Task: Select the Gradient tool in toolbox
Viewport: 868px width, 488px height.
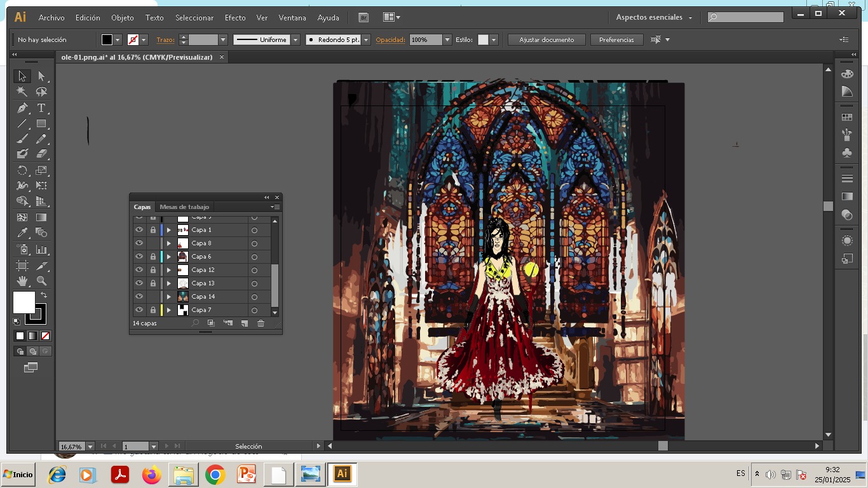Action: pyautogui.click(x=41, y=217)
